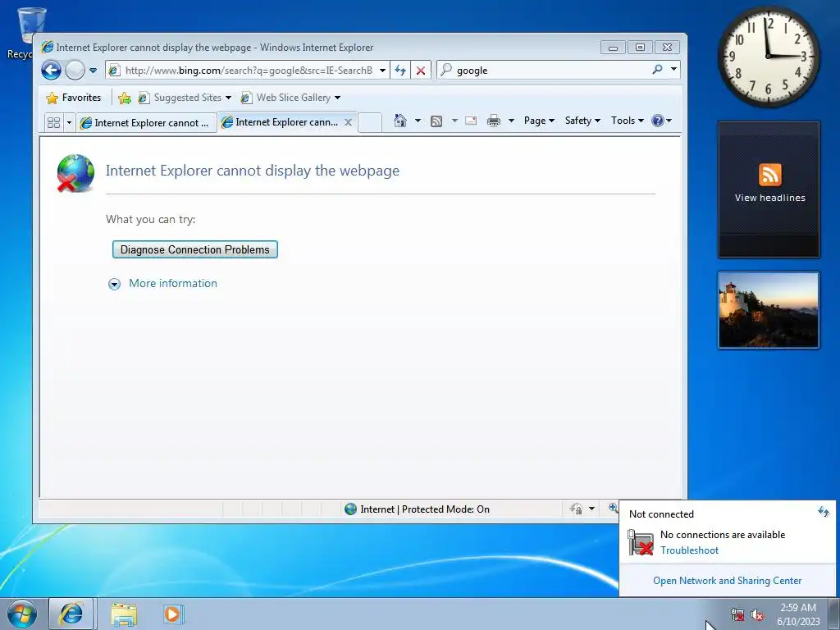
Task: Switch to first Internet Explorer cannot tab
Action: (x=146, y=123)
